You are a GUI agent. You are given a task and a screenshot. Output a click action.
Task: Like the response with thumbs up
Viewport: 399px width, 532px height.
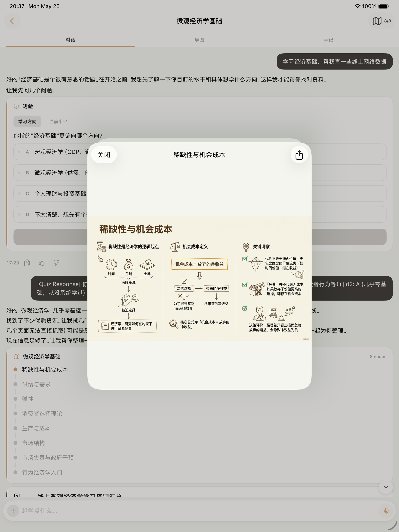click(x=42, y=263)
